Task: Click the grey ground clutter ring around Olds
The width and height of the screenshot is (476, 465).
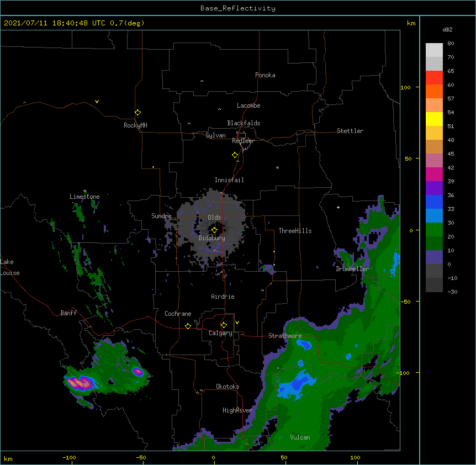Action: [x=211, y=226]
